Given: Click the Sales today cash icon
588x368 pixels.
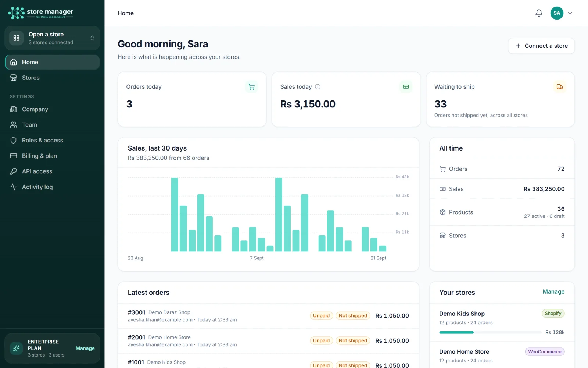Looking at the screenshot, I should (406, 87).
